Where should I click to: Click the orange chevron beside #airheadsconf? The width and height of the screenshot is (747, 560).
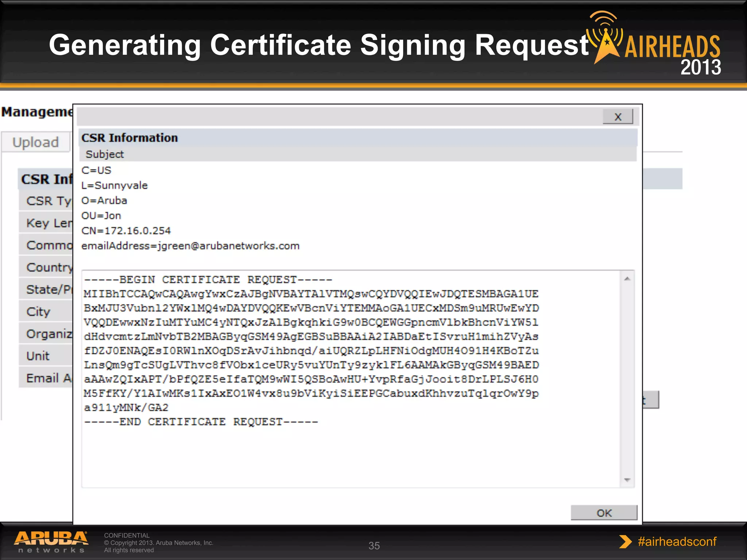[x=626, y=542]
